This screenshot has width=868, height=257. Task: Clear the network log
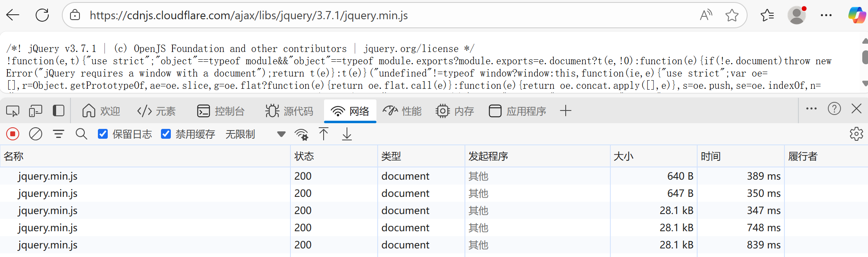tap(36, 134)
